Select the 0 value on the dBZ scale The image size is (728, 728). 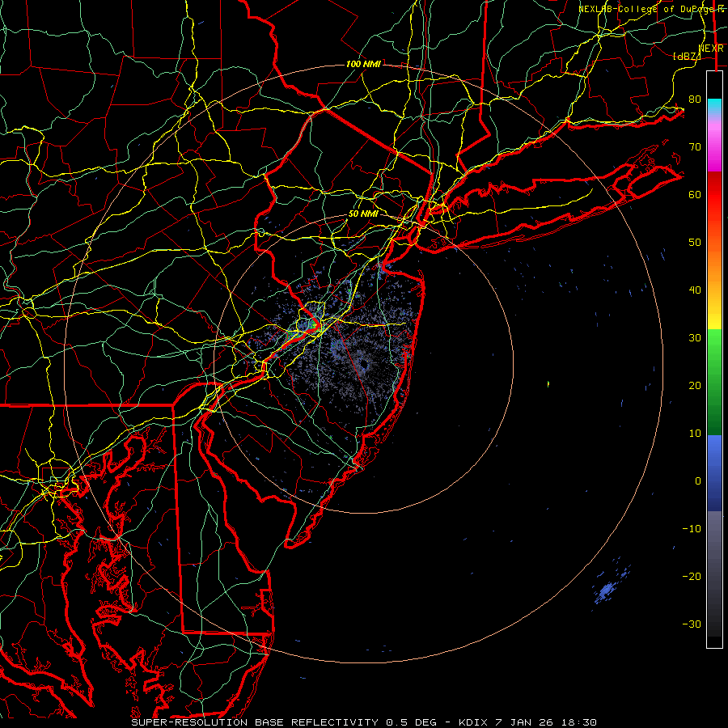coord(698,481)
